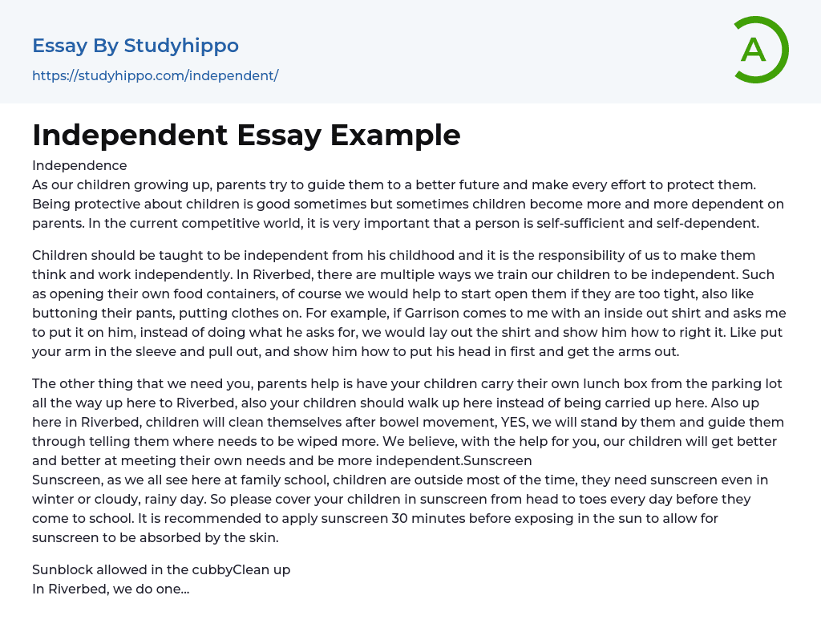This screenshot has width=821, height=644.
Task: Click the "Essay By Studyhippo" header text
Action: 135,46
